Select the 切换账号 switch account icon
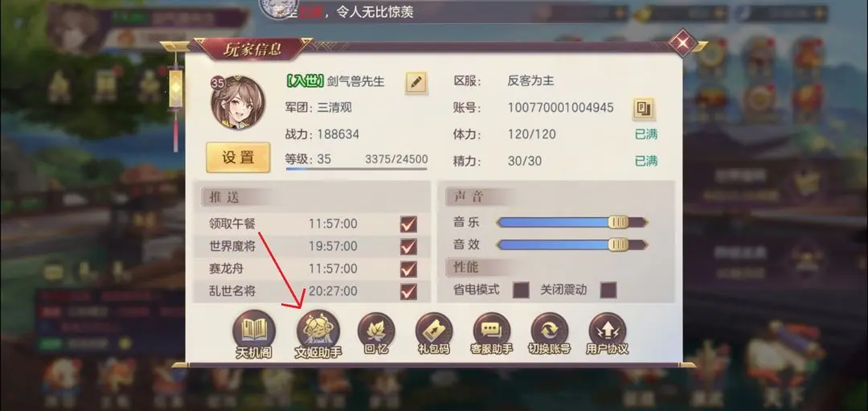This screenshot has width=868, height=411. click(x=549, y=332)
